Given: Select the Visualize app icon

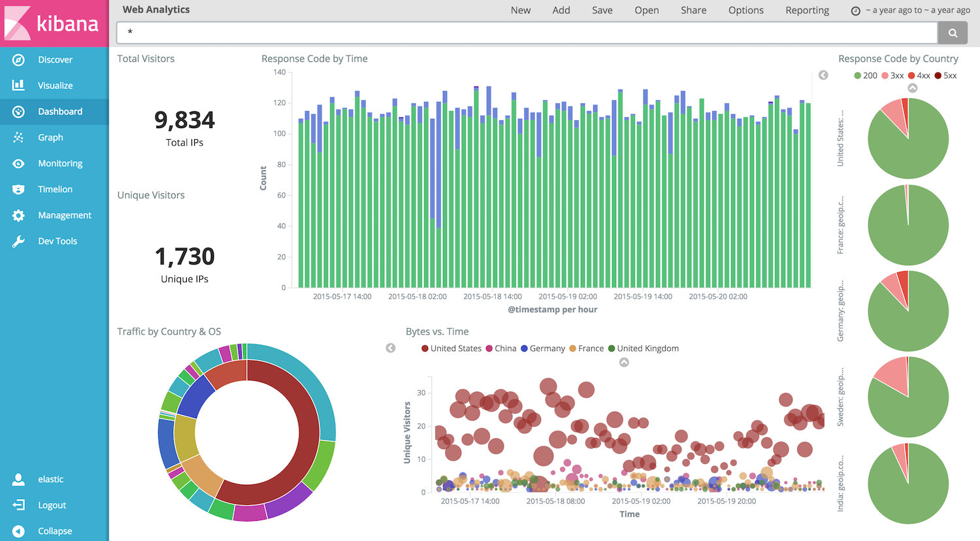Looking at the screenshot, I should point(18,85).
